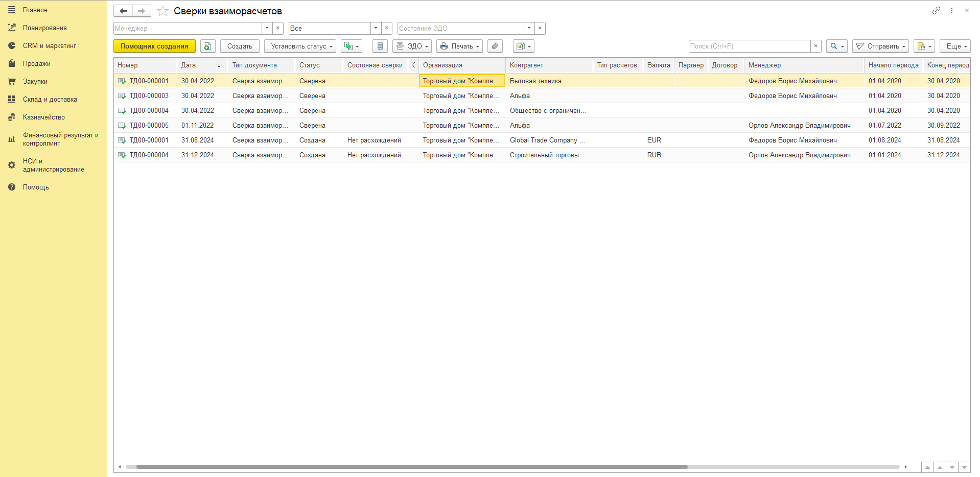Expand the Менеджер filter dropdown
Screen dimensions: 980x477
(267, 28)
